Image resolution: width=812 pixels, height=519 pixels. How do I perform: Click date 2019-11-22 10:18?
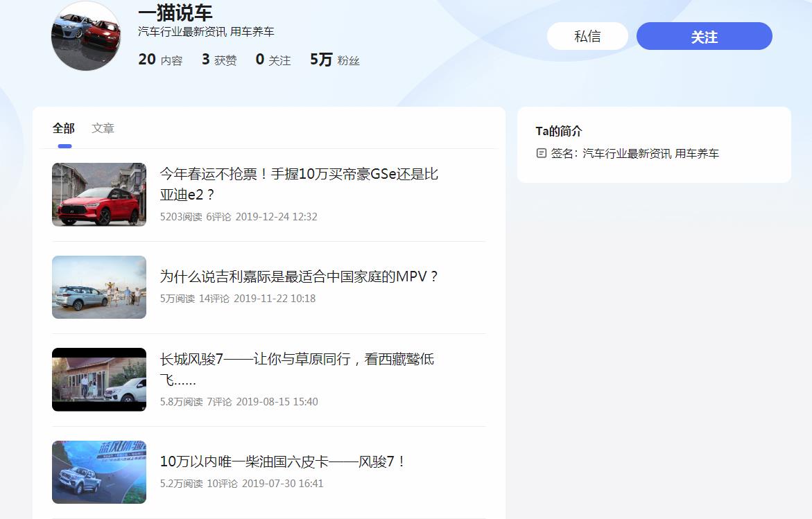[275, 299]
